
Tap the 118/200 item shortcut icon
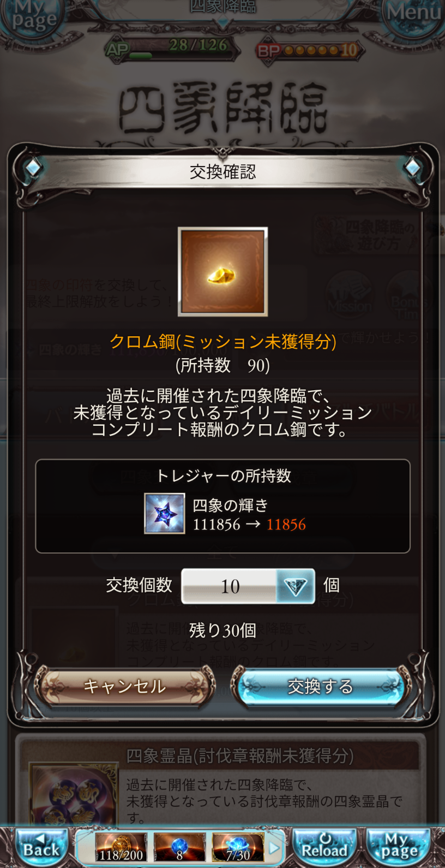click(x=121, y=847)
